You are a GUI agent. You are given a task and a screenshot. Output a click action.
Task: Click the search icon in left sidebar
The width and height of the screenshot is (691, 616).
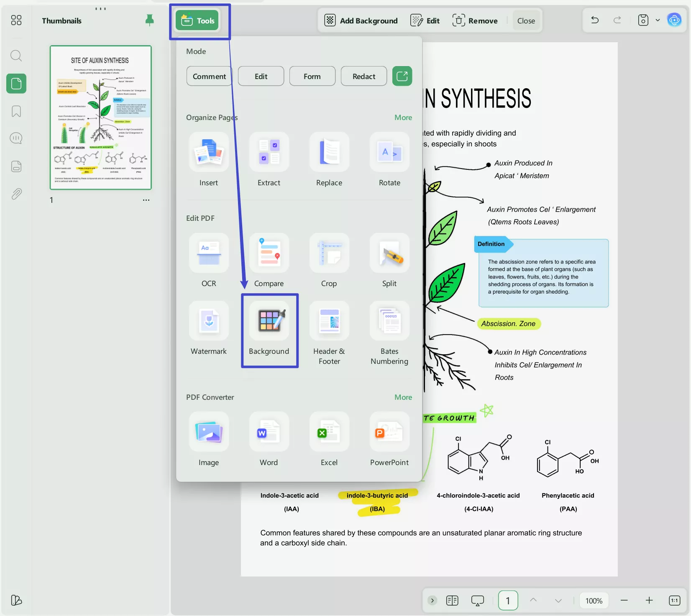point(16,56)
